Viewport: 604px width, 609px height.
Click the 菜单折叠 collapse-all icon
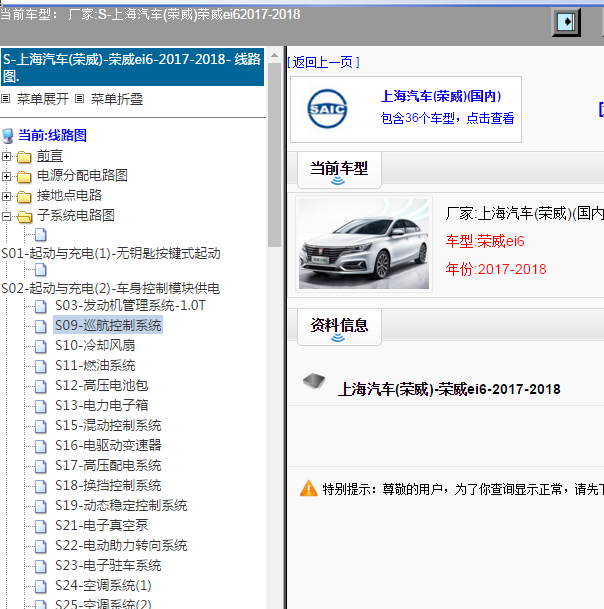point(79,99)
